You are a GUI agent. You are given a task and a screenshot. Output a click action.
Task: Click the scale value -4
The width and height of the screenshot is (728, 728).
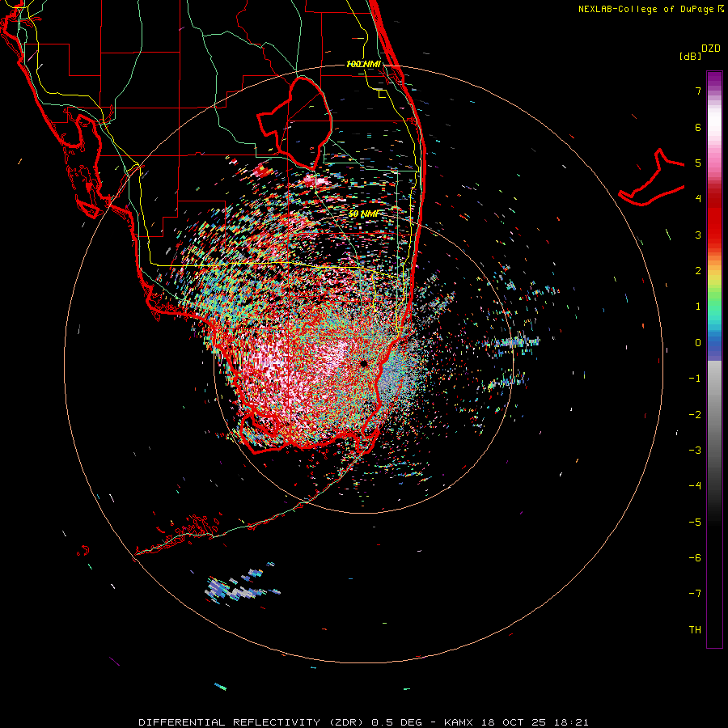point(695,486)
